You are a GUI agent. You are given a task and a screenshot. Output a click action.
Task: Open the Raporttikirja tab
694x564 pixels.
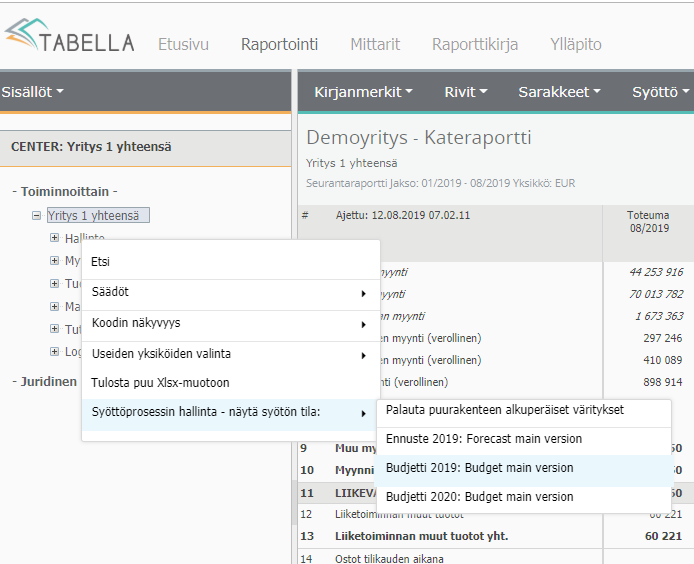(475, 44)
